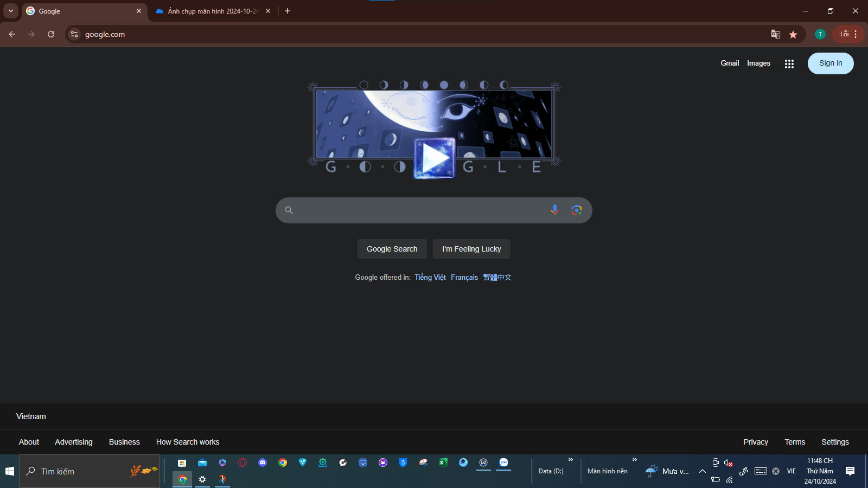The width and height of the screenshot is (868, 488).
Task: Close the Google tab
Action: 139,11
